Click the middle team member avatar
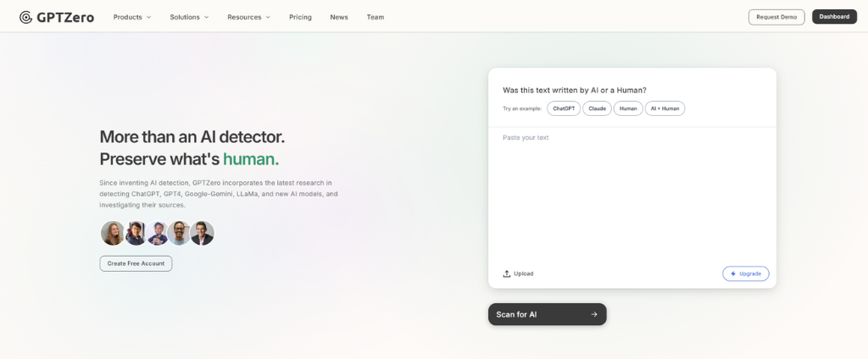Image resolution: width=868 pixels, height=359 pixels. coord(158,233)
